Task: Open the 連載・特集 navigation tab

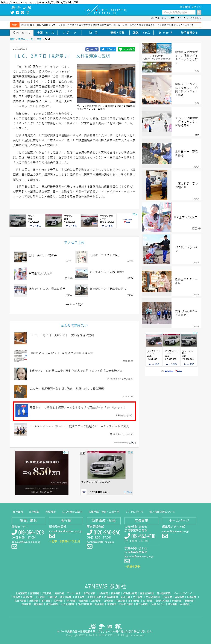Action: pyautogui.click(x=117, y=33)
